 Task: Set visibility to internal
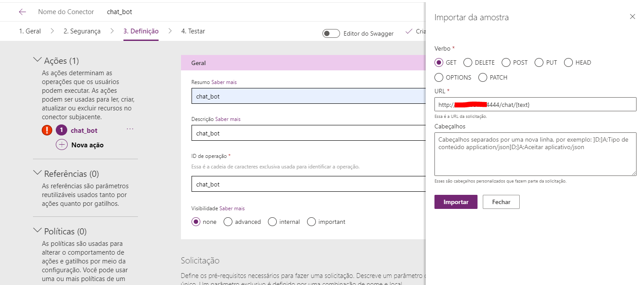pos(272,222)
